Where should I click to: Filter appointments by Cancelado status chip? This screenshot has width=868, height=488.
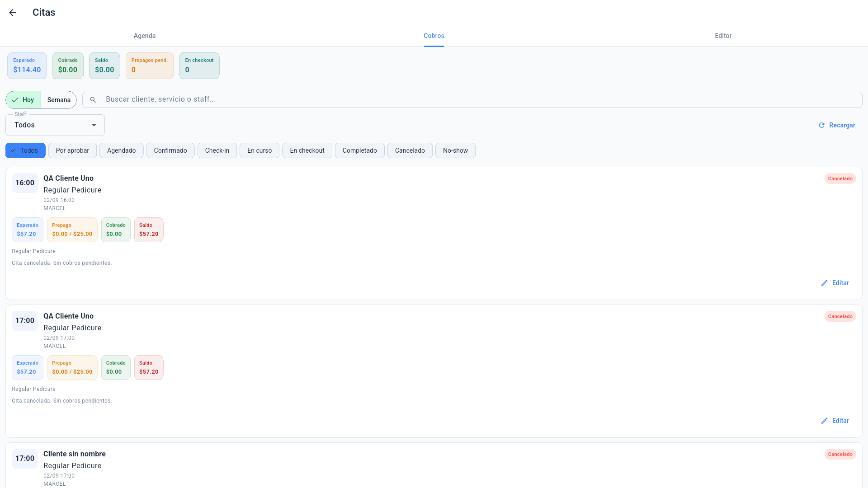click(410, 150)
